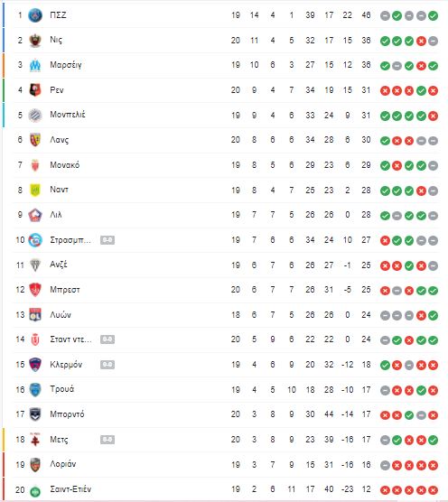Open the Νις team logo
The image size is (448, 502).
(x=35, y=41)
